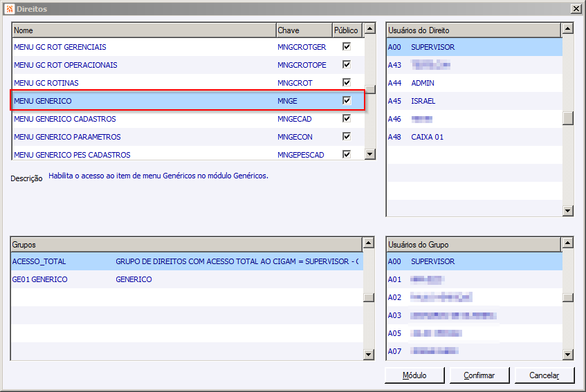Click Usuários do Direito scrollbar down arrow
The width and height of the screenshot is (586, 392).
[x=568, y=211]
